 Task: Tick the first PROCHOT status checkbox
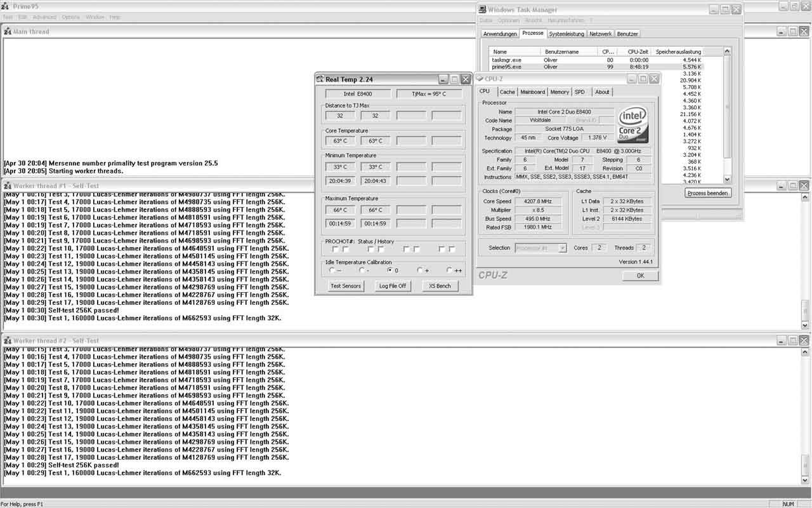coord(335,250)
